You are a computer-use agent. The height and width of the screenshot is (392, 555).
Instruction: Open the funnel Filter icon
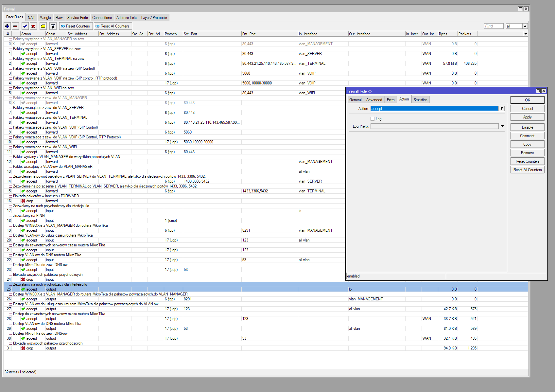pos(53,26)
